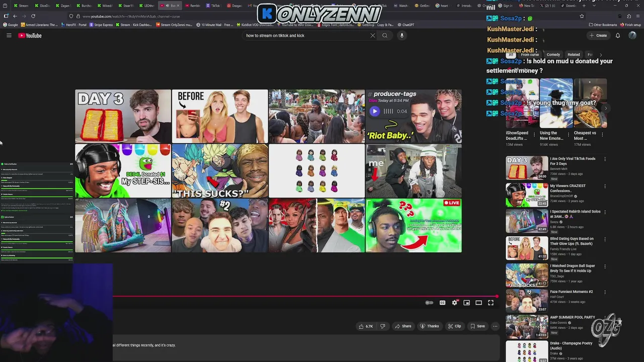The width and height of the screenshot is (644, 362).
Task: Open the LIVE green-screen end-screen thumbnail
Action: point(414,225)
